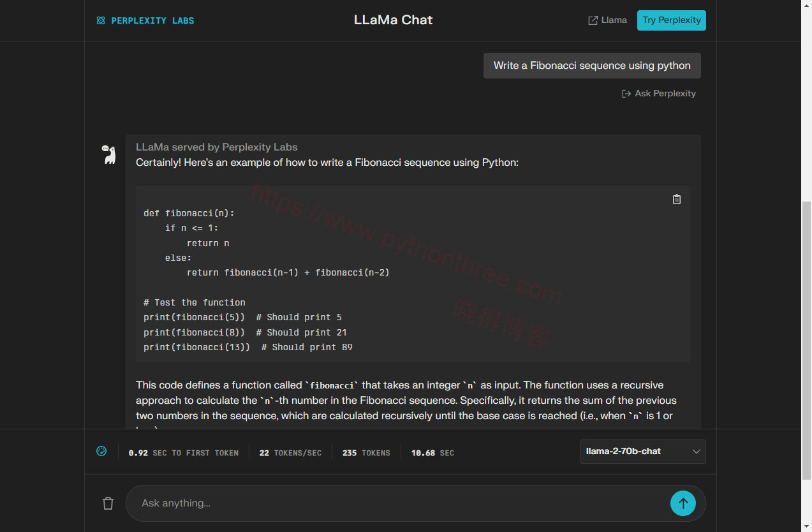Click the speedometer stats icon
812x532 pixels.
coord(101,451)
